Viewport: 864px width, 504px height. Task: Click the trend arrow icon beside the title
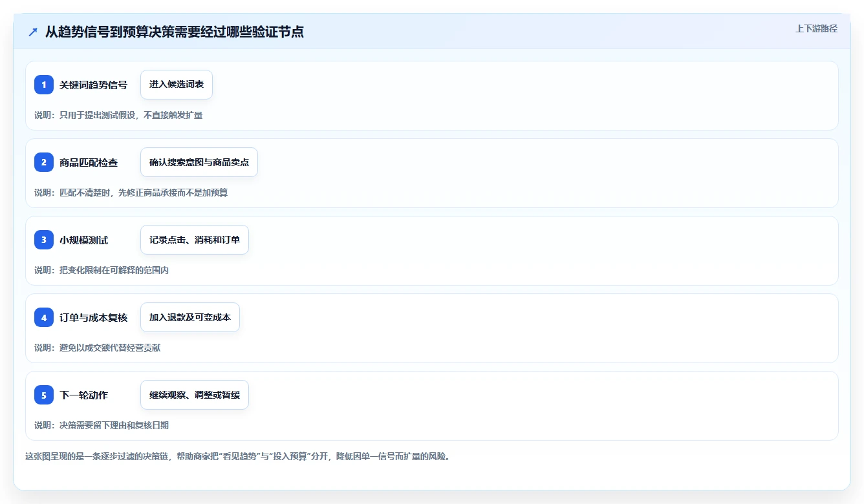33,32
